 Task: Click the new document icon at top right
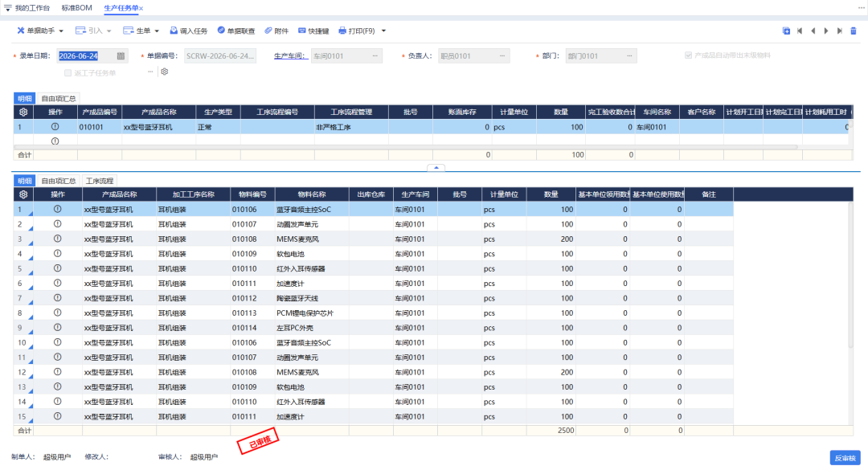tap(786, 31)
